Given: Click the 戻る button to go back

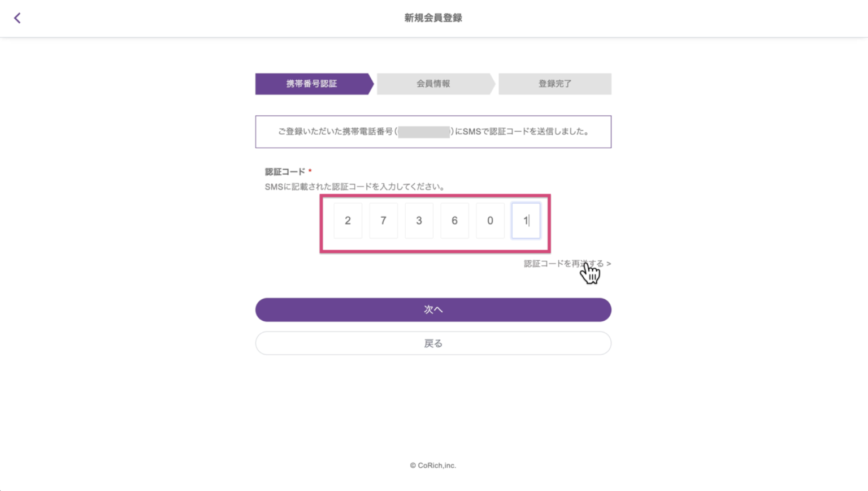Looking at the screenshot, I should pyautogui.click(x=433, y=343).
